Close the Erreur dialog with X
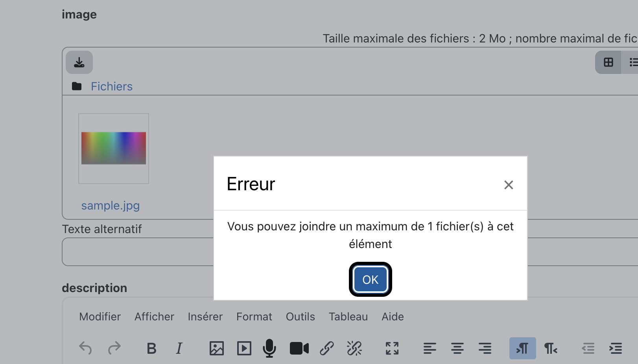The image size is (638, 364). [509, 185]
